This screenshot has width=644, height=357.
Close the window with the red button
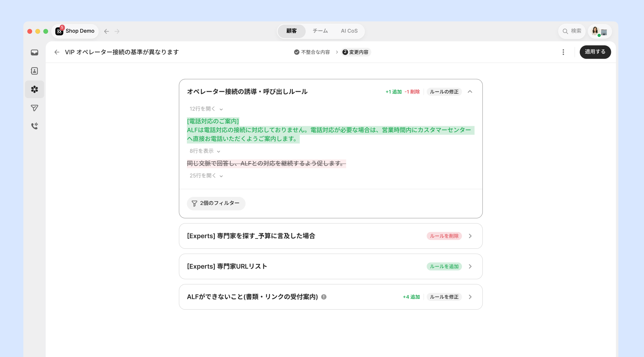click(30, 31)
